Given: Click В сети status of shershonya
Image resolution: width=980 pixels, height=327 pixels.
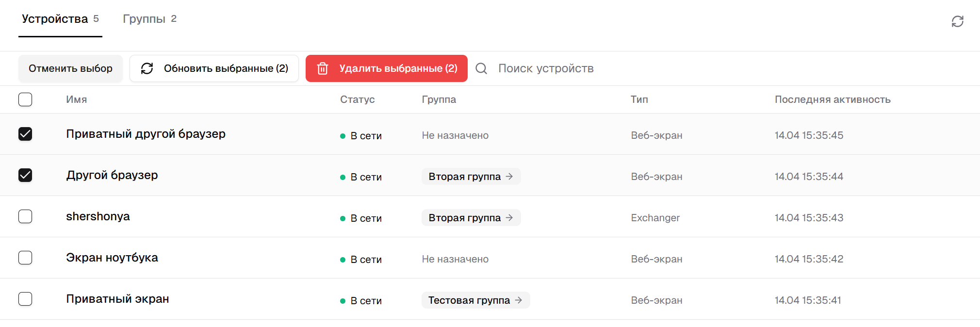Looking at the screenshot, I should (x=361, y=218).
